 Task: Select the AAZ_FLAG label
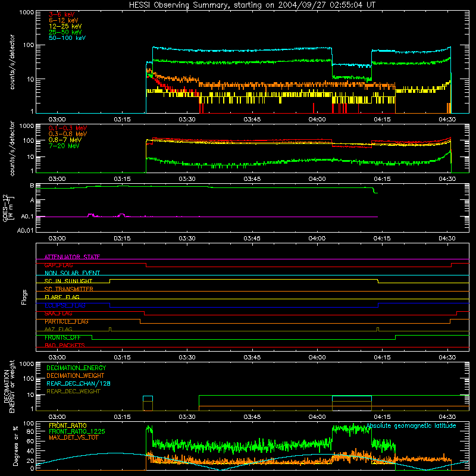pos(58,329)
